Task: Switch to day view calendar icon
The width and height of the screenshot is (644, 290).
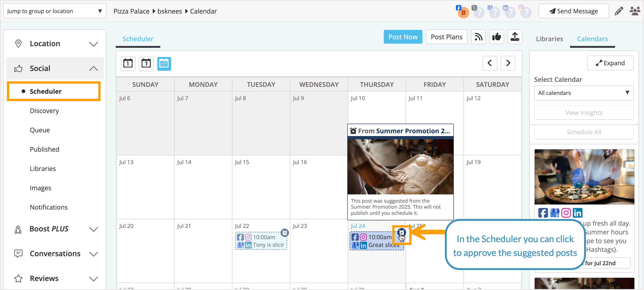Action: coord(128,64)
